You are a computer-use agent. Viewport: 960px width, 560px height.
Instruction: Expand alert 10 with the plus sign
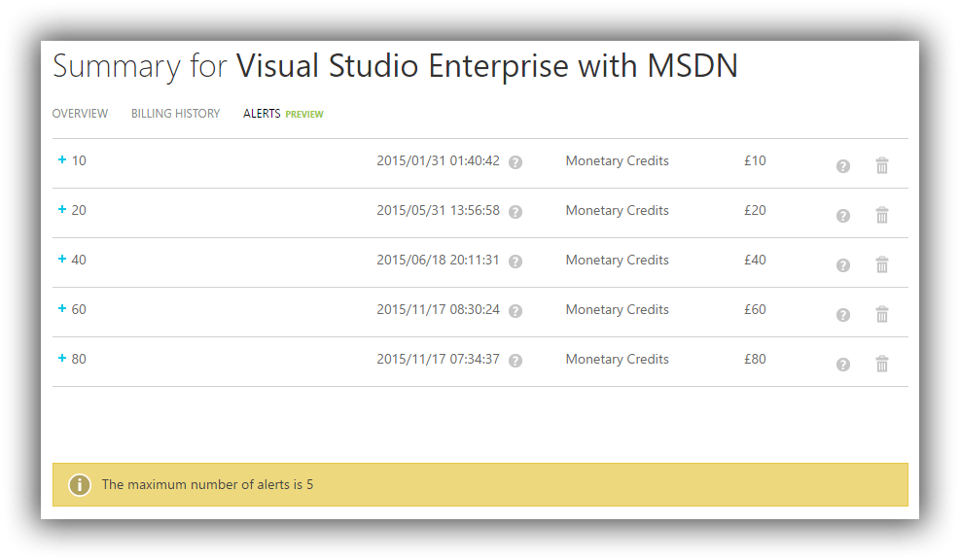62,159
